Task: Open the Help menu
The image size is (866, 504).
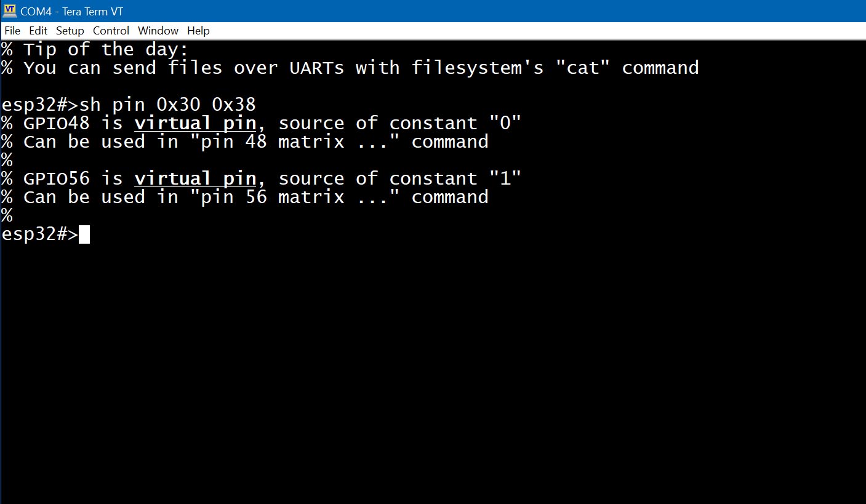Action: click(x=198, y=31)
